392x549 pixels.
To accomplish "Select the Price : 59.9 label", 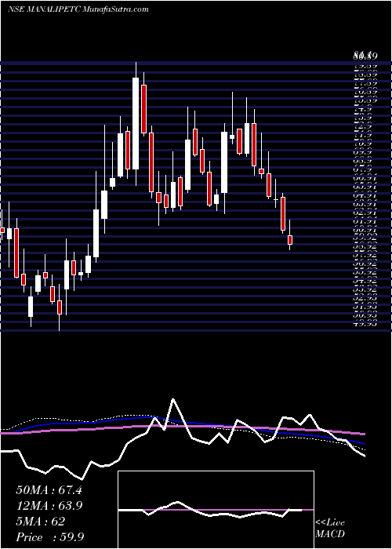I will click(x=49, y=536).
